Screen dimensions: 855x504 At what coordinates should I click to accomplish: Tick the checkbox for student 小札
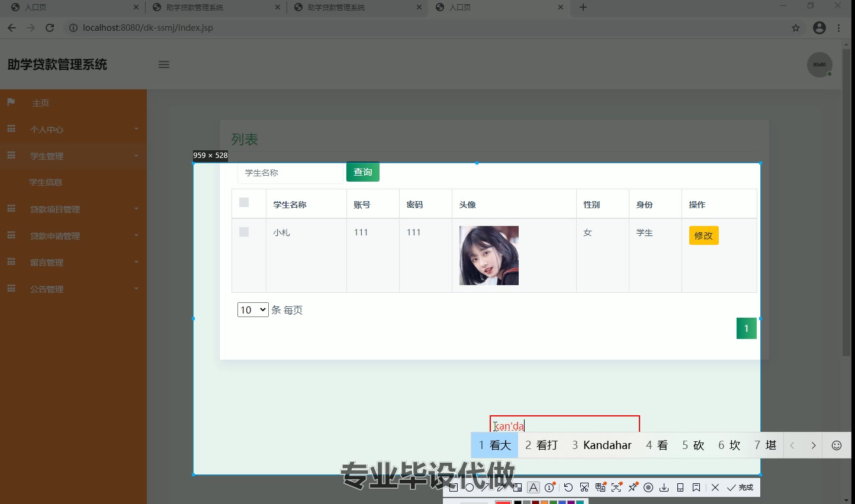coord(244,232)
